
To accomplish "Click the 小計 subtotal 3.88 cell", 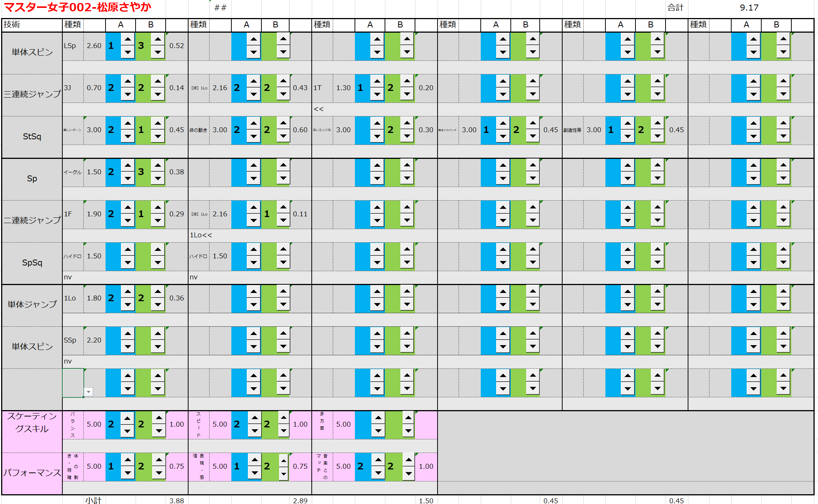I will point(176,500).
